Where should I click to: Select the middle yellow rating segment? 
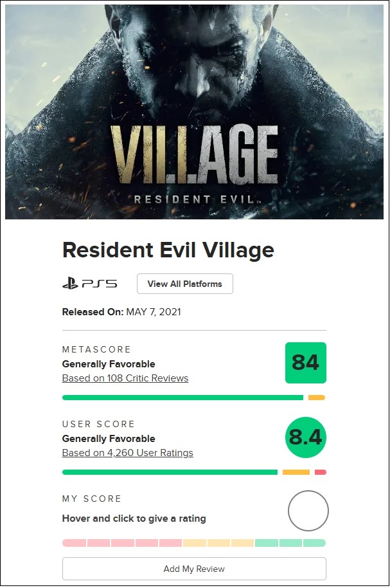(x=219, y=543)
